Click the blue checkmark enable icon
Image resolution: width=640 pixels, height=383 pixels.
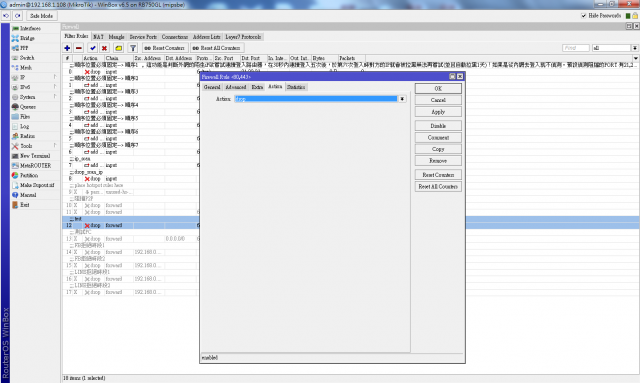(93, 48)
